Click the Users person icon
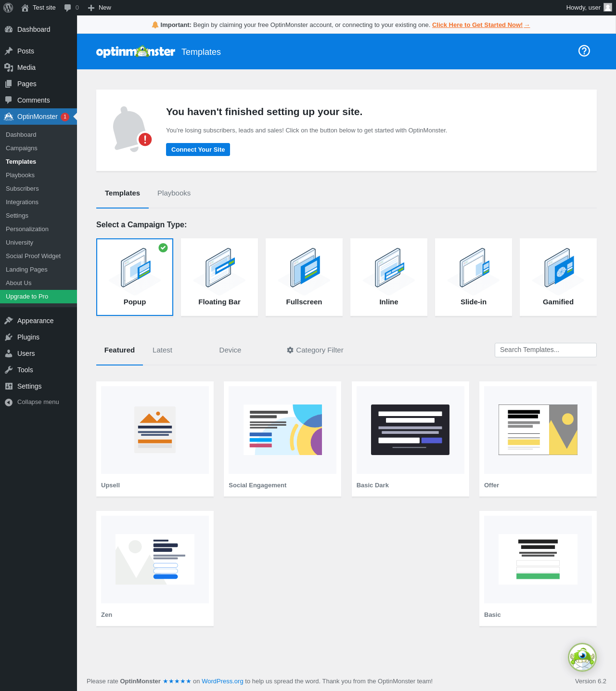Screen dimensions: 616x691 (9, 353)
